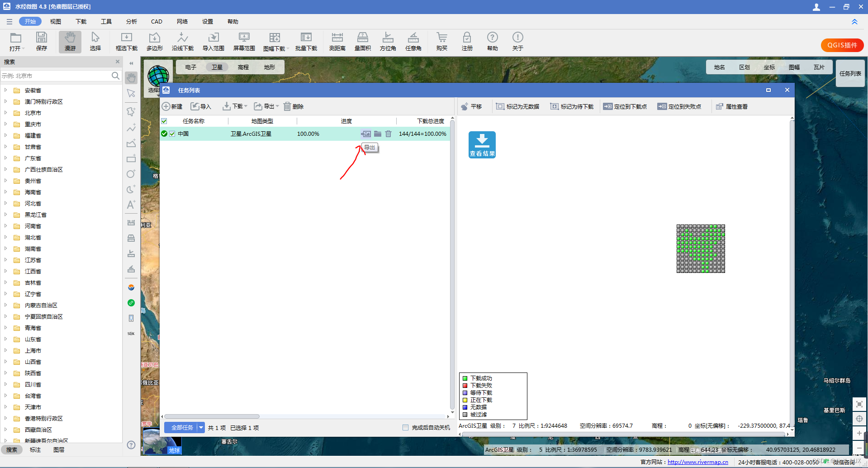Switch to the 高程 map tab
This screenshot has width=868, height=468.
(x=243, y=67)
